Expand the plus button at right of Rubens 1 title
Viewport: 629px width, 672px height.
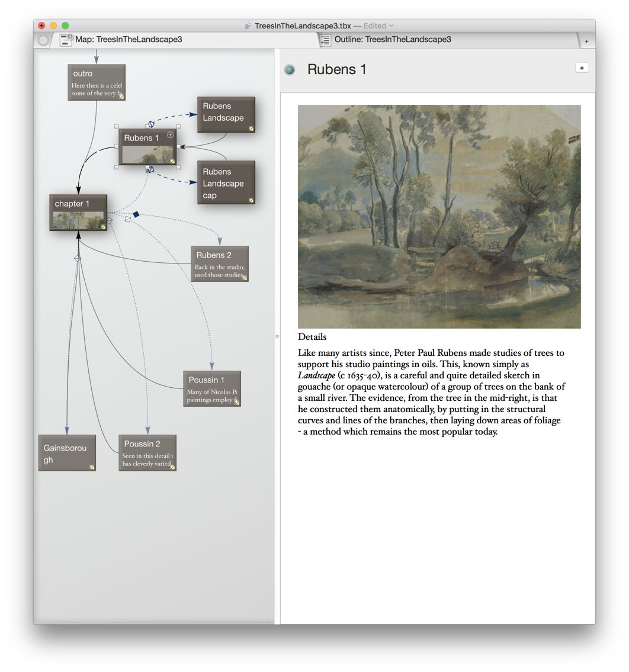581,67
